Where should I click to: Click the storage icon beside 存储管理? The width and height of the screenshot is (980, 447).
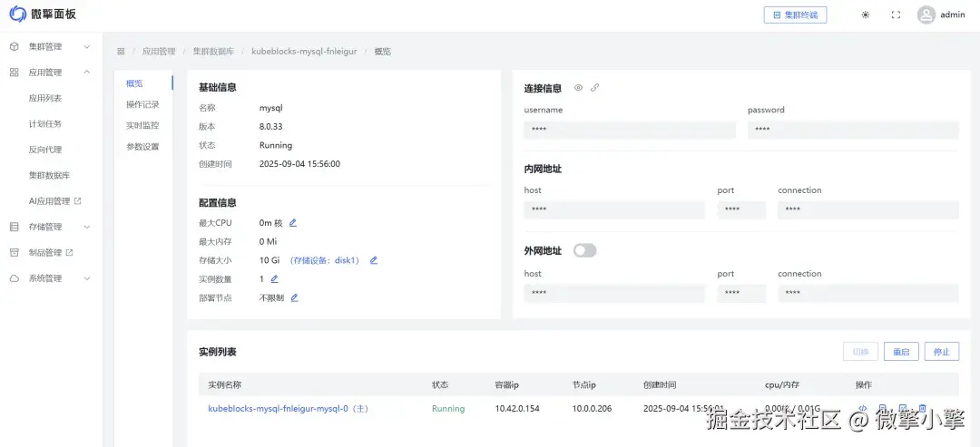[x=15, y=228]
